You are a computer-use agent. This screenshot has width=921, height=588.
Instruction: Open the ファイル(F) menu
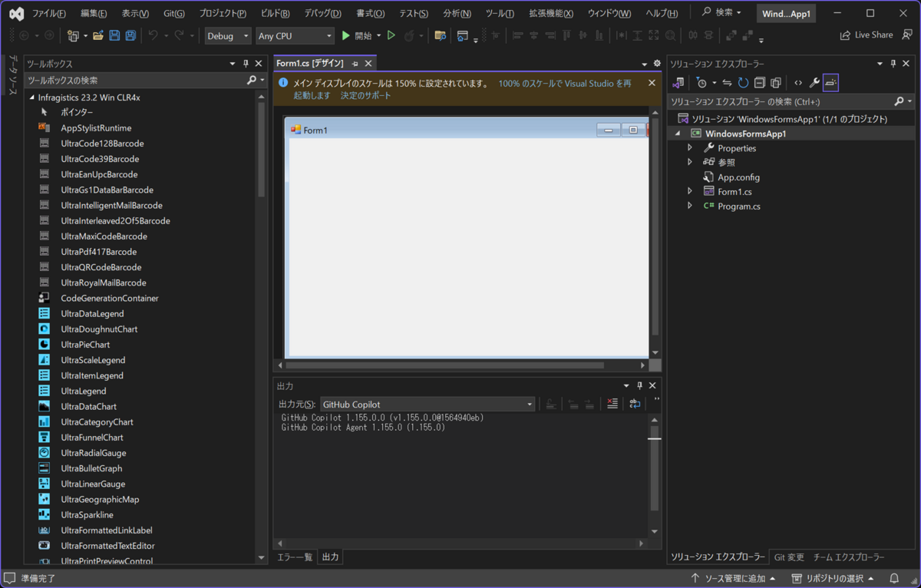[x=49, y=13]
